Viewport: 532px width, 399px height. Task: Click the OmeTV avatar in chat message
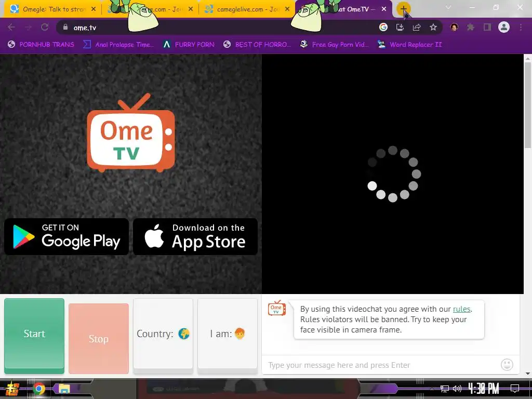[x=277, y=308]
